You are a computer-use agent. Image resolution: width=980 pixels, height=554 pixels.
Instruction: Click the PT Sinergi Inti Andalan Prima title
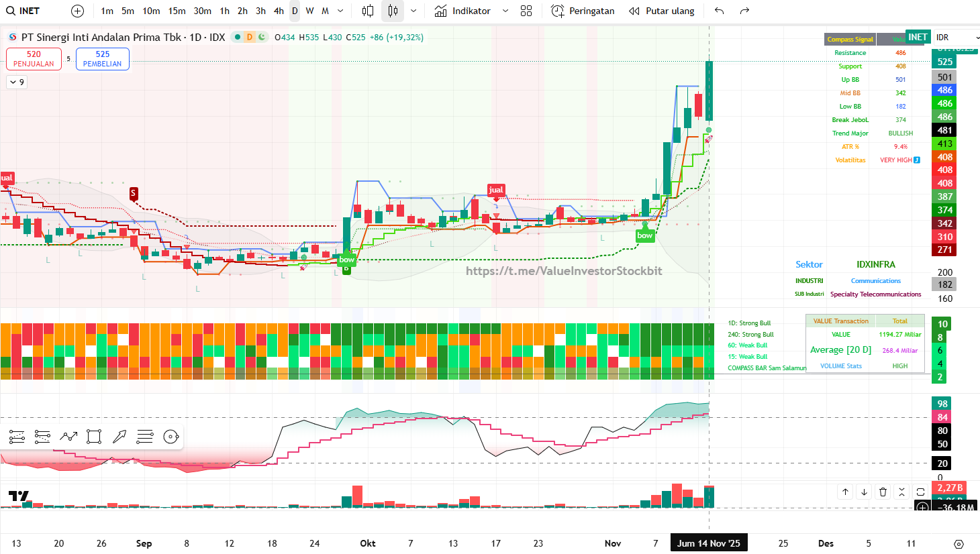101,37
